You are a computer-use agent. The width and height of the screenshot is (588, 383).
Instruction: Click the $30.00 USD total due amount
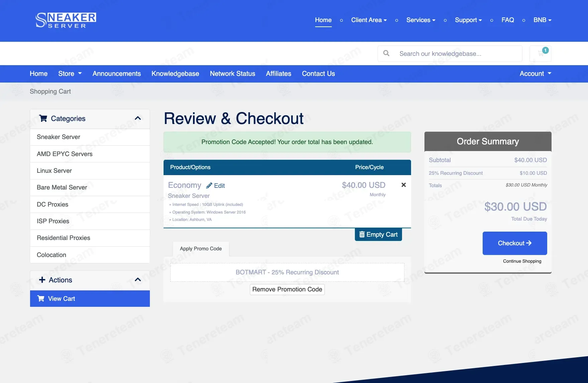pos(515,207)
